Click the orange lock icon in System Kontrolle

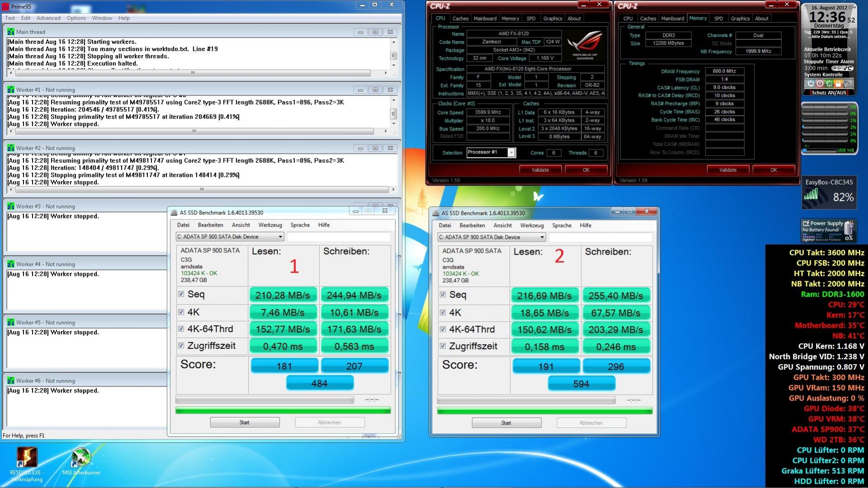coord(838,84)
